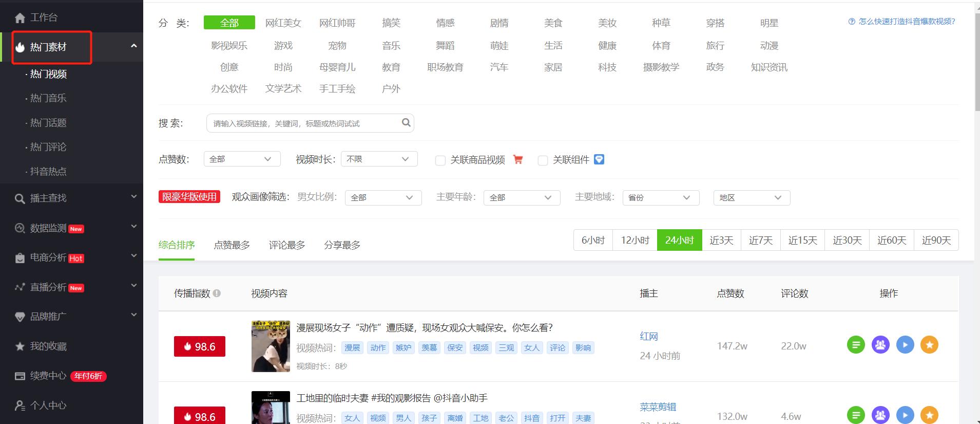Open the 抖音热点 submenu item
This screenshot has width=980, height=424.
tap(48, 172)
